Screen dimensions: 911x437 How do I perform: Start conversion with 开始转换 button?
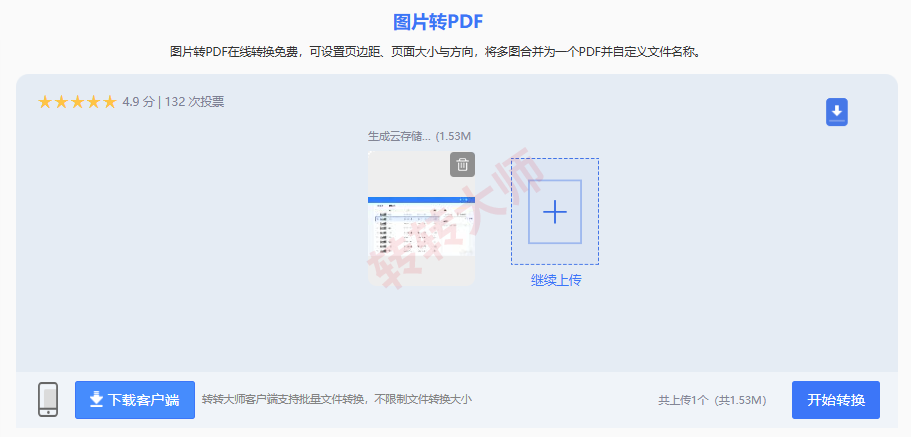click(835, 400)
